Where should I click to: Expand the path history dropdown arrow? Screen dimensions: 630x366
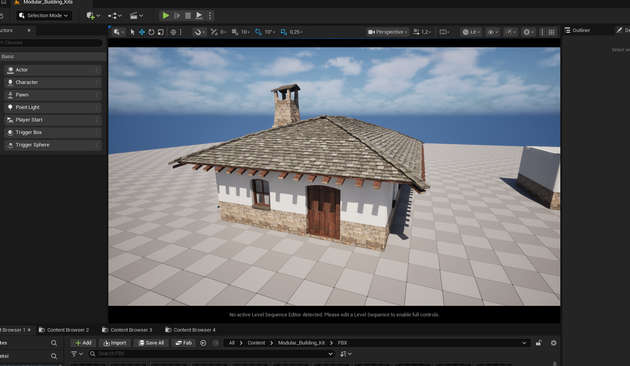point(524,343)
